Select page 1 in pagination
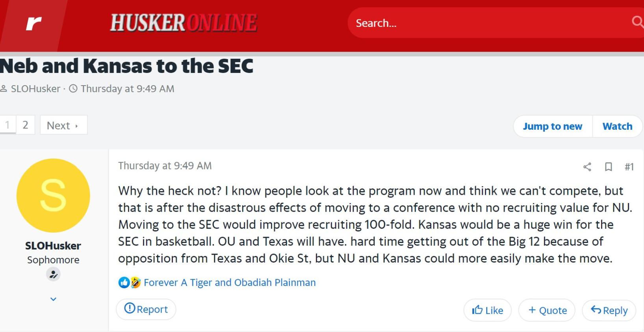Image resolution: width=644 pixels, height=332 pixels. [x=7, y=125]
